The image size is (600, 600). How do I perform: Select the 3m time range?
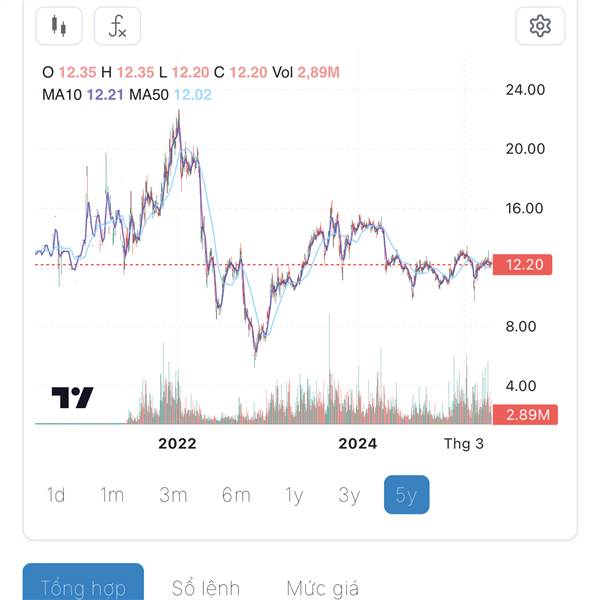click(173, 495)
